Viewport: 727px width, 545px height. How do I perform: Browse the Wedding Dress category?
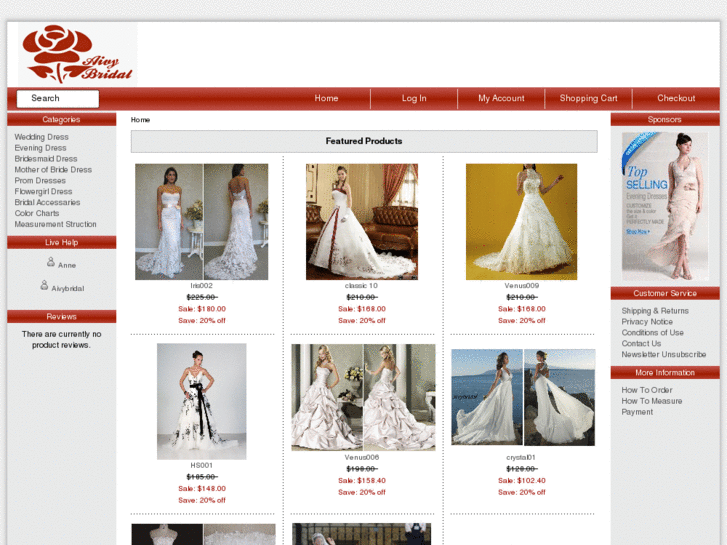click(x=41, y=137)
